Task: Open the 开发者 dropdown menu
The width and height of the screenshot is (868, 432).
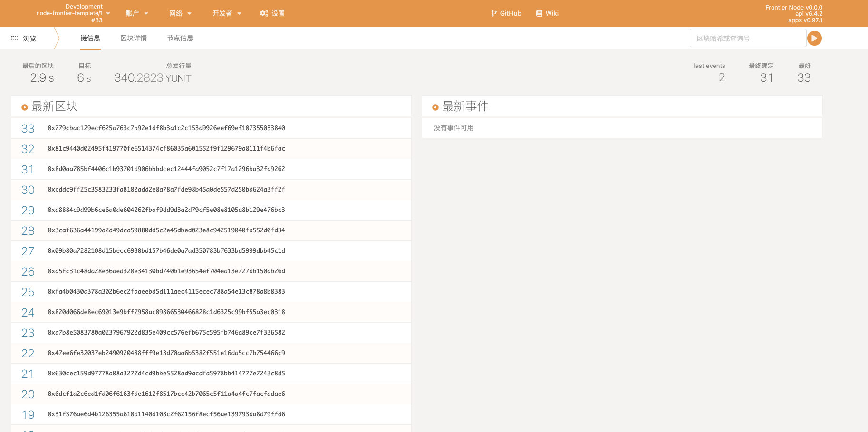Action: point(227,13)
